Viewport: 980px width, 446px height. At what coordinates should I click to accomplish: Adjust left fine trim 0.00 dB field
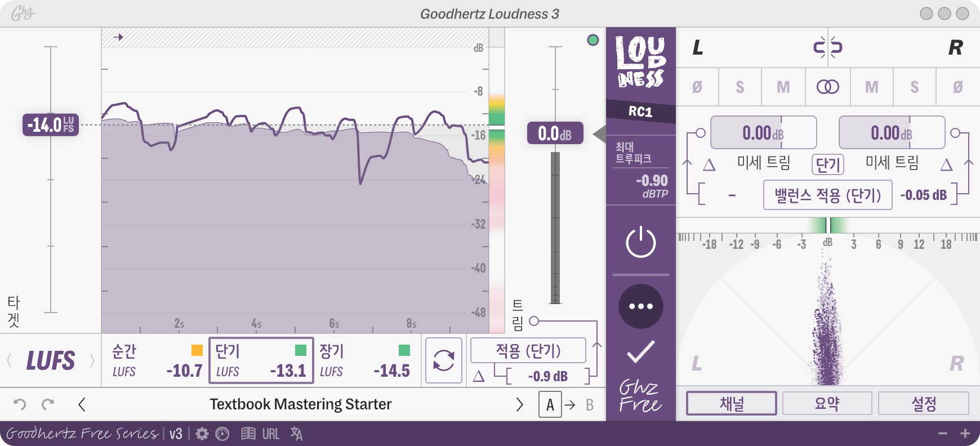764,133
